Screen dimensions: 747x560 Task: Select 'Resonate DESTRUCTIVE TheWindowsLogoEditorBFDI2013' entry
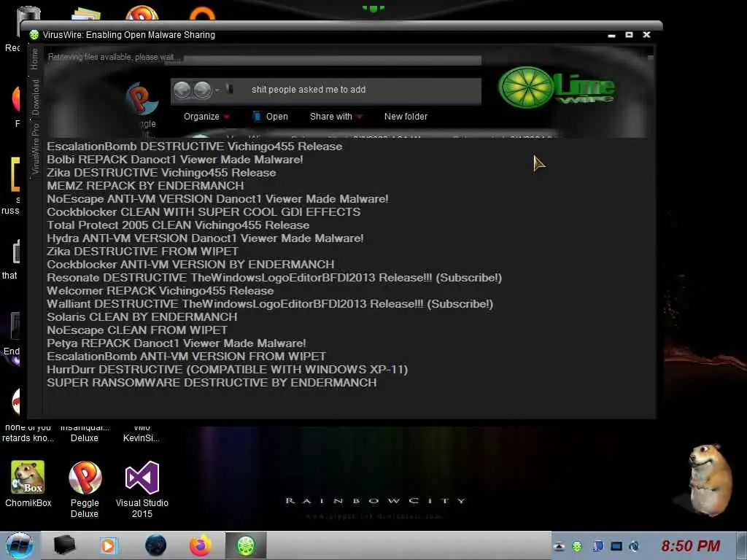coord(274,278)
